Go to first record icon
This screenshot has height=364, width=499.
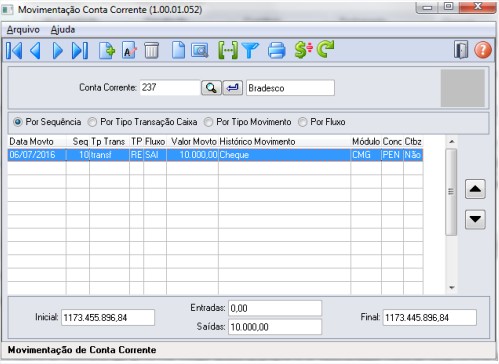click(14, 51)
